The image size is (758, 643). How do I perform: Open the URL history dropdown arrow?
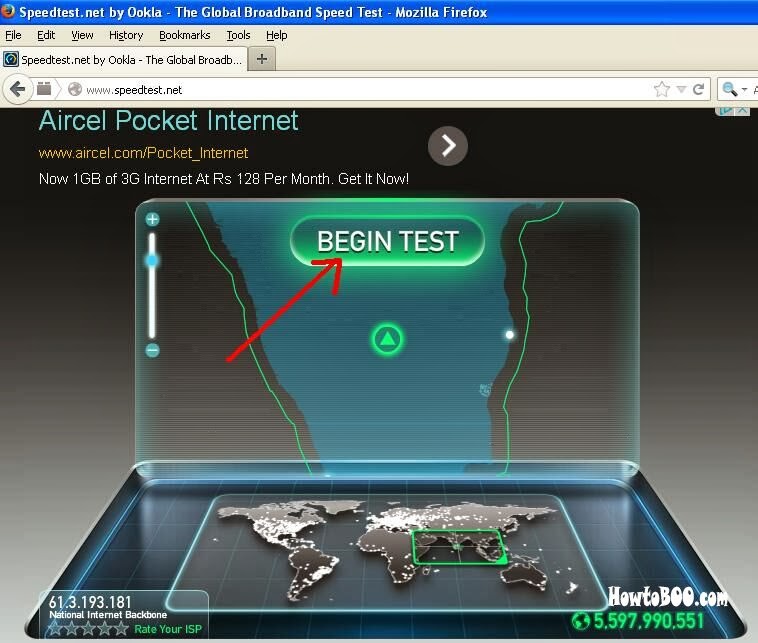pyautogui.click(x=682, y=89)
